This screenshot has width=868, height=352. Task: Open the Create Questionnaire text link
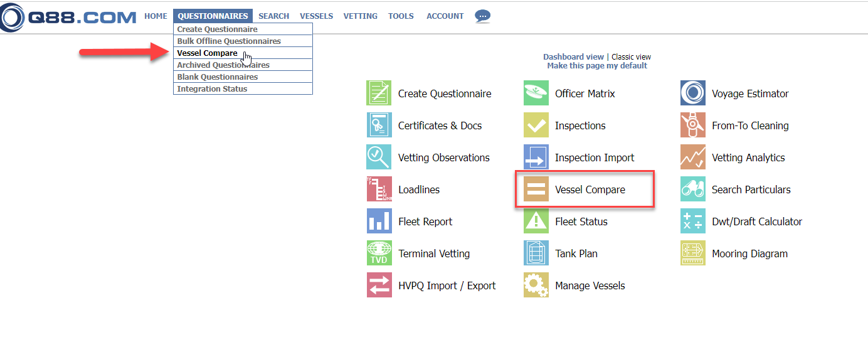445,93
